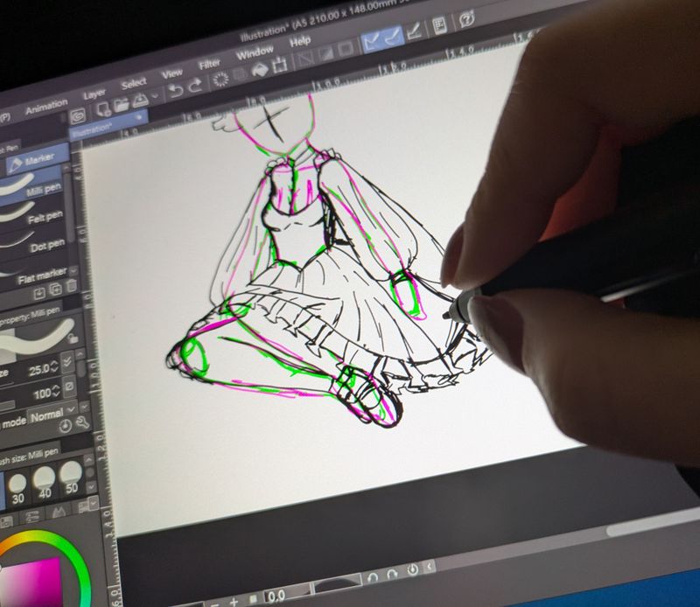Click the Redo arrow in the command bar
700x607 pixels.
pos(195,85)
